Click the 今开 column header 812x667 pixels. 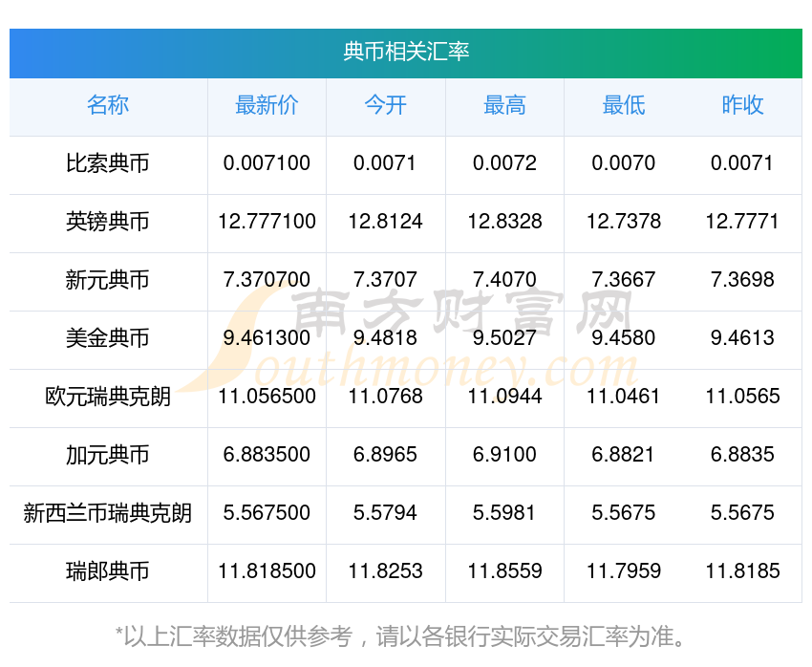pyautogui.click(x=386, y=105)
